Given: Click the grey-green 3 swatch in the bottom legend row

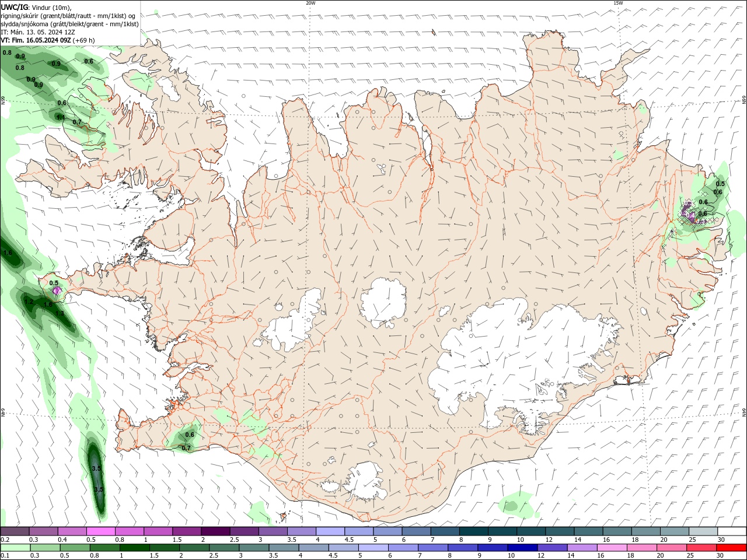Looking at the screenshot, I should pyautogui.click(x=254, y=548).
